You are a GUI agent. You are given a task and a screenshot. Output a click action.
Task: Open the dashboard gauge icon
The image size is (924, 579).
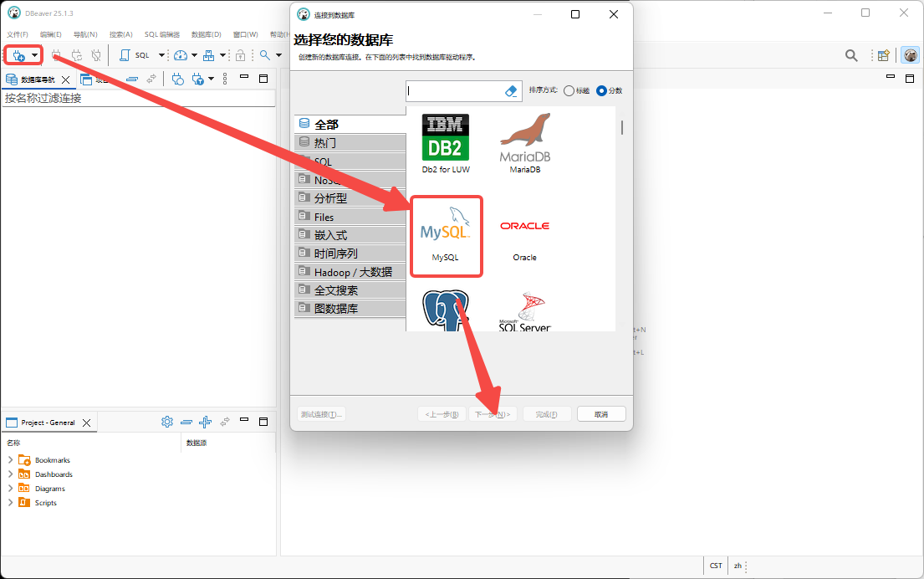[x=181, y=55]
